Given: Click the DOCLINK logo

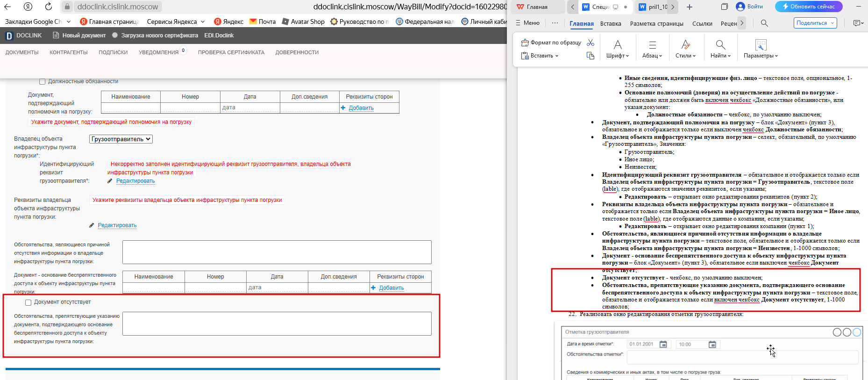Looking at the screenshot, I should point(24,36).
